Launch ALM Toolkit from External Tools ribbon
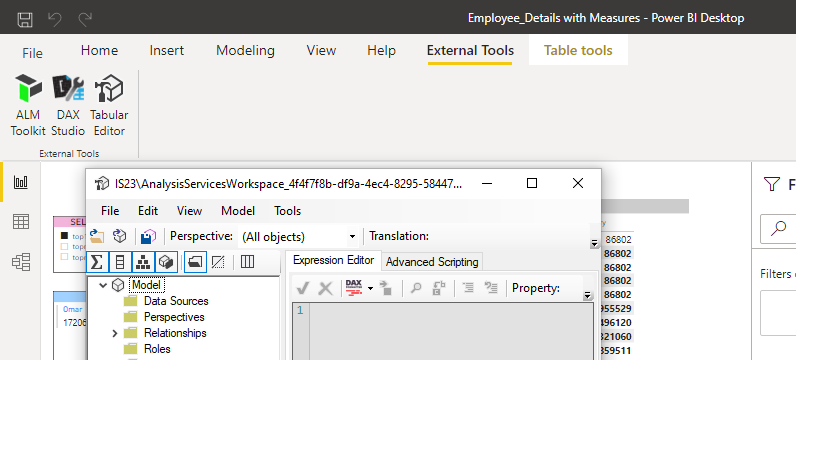Viewport: 819px width, 460px height. point(28,105)
